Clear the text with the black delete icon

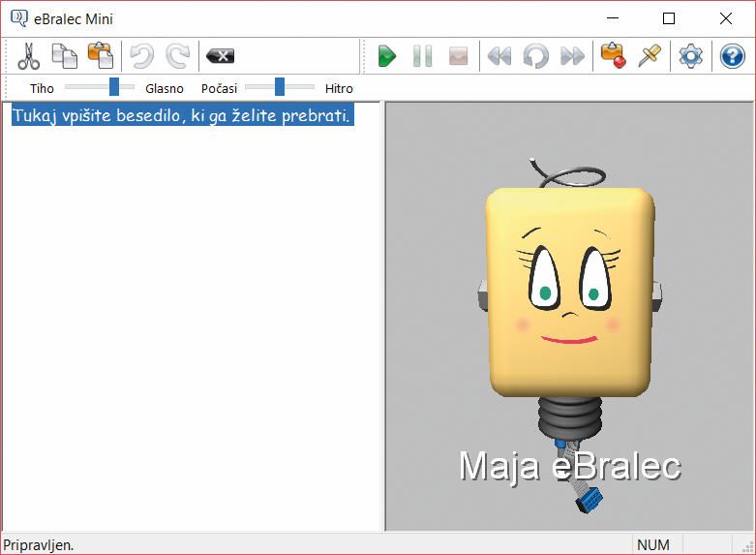pos(220,56)
